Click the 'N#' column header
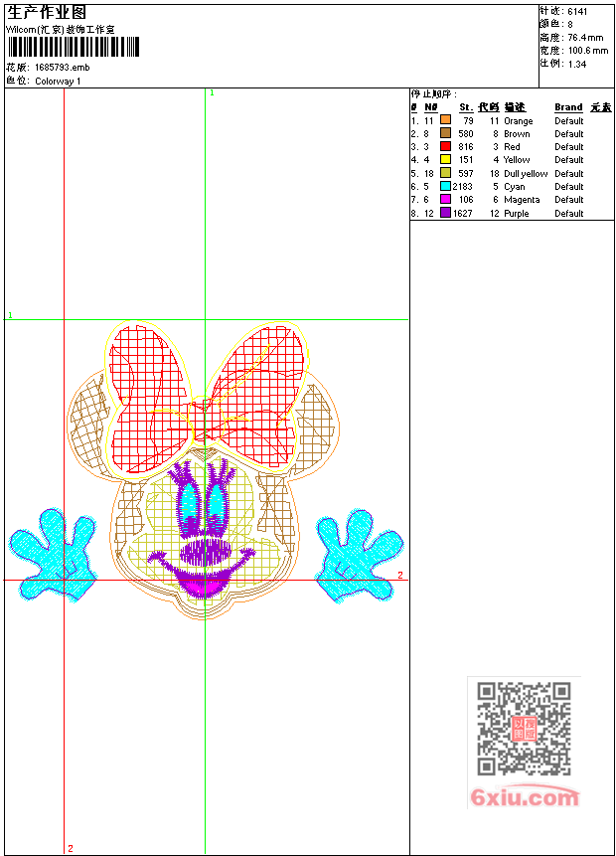 431,107
